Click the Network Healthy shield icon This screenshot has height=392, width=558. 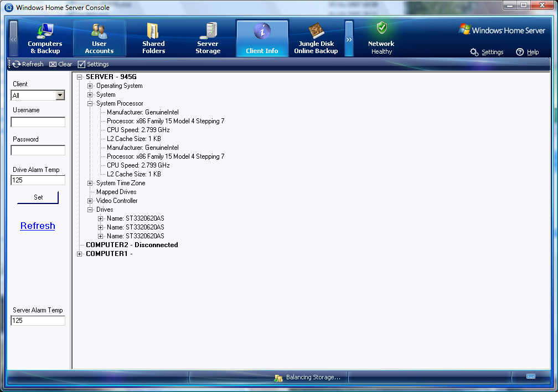pyautogui.click(x=382, y=28)
